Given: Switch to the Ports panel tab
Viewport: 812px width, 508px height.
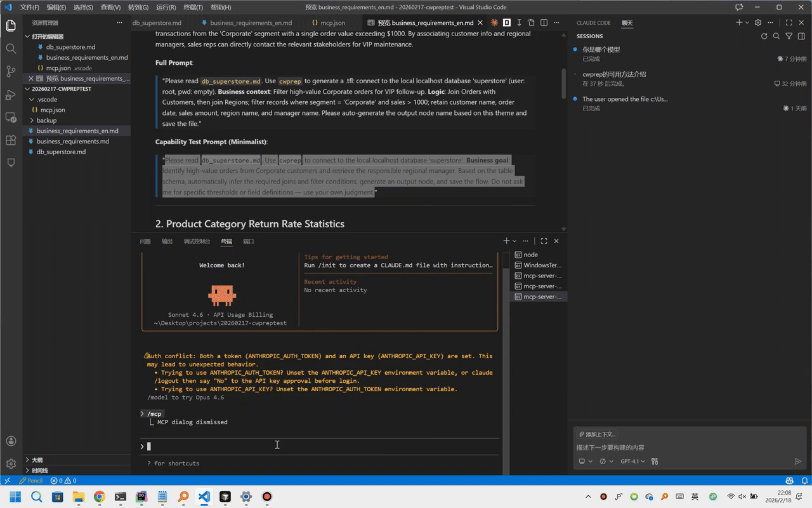Looking at the screenshot, I should [249, 241].
